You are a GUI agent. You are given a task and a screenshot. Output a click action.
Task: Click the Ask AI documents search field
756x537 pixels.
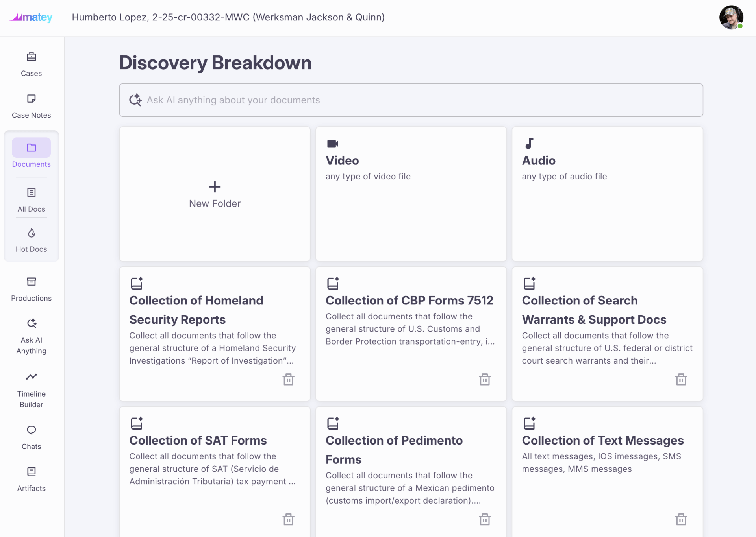point(411,100)
